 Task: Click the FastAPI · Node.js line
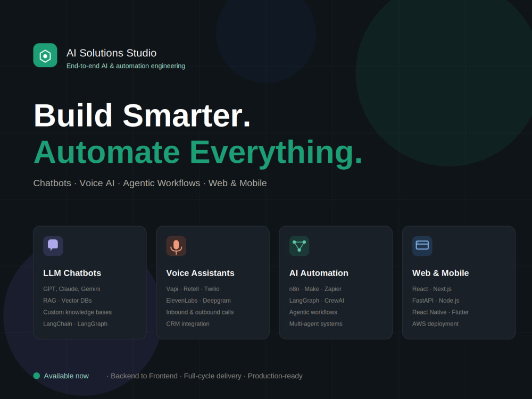click(436, 301)
